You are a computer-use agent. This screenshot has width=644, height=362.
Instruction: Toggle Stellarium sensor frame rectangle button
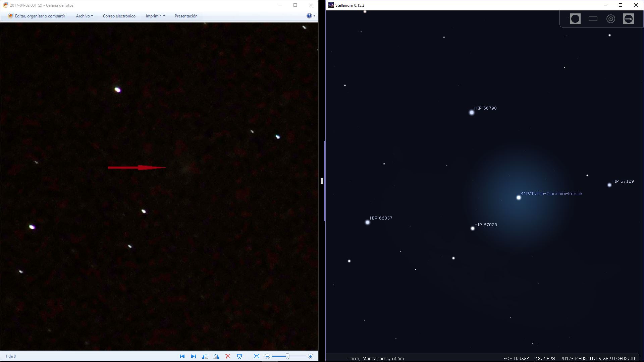tap(593, 19)
